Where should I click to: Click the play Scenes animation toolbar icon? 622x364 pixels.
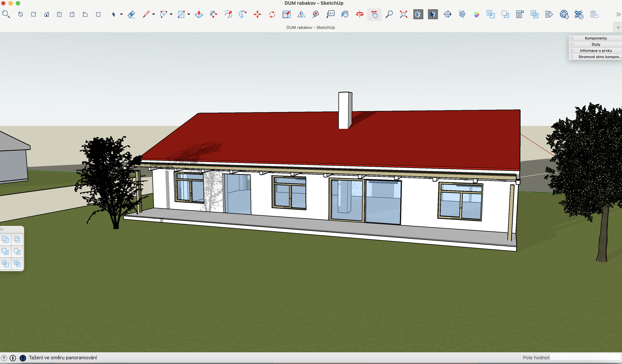click(549, 14)
